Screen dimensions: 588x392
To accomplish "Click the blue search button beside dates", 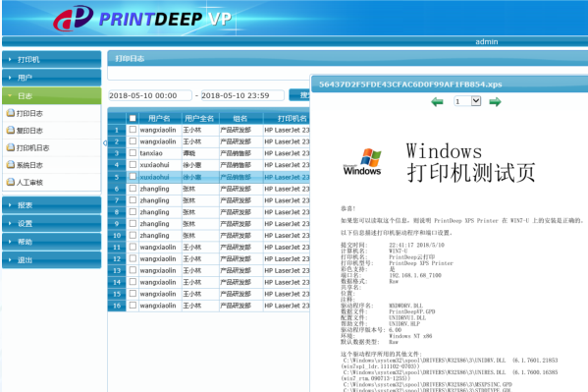I will pos(299,95).
